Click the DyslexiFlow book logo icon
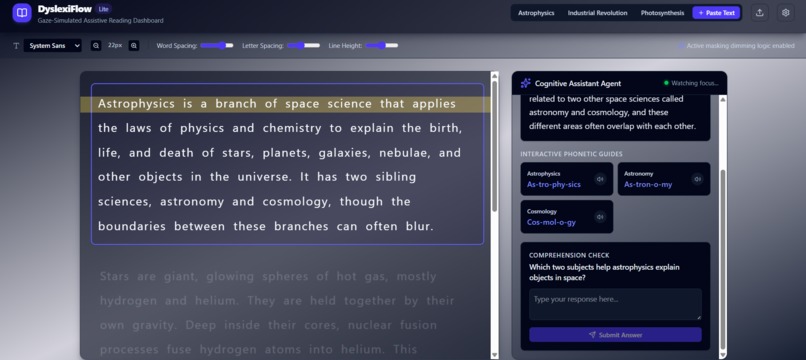The image size is (806, 360). [x=22, y=13]
